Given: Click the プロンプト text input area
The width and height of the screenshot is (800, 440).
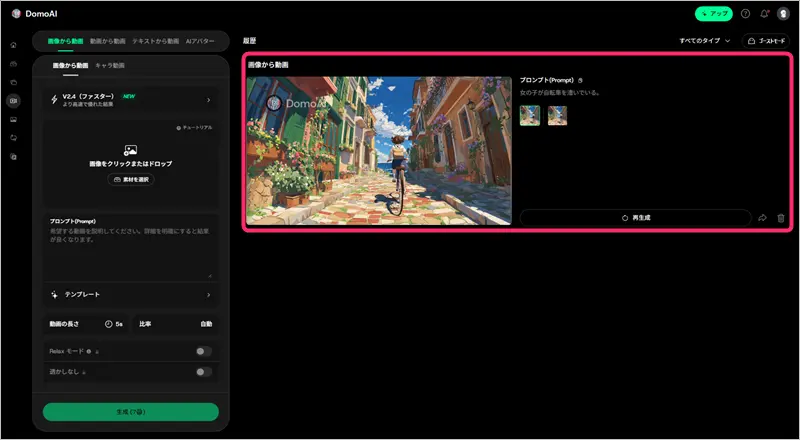Looking at the screenshot, I should pyautogui.click(x=131, y=250).
